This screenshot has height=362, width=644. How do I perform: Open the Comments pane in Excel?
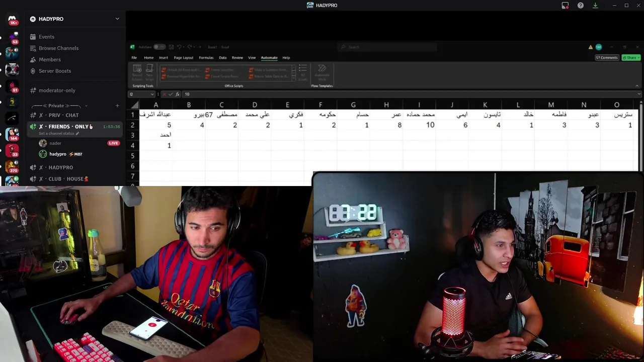tap(607, 58)
